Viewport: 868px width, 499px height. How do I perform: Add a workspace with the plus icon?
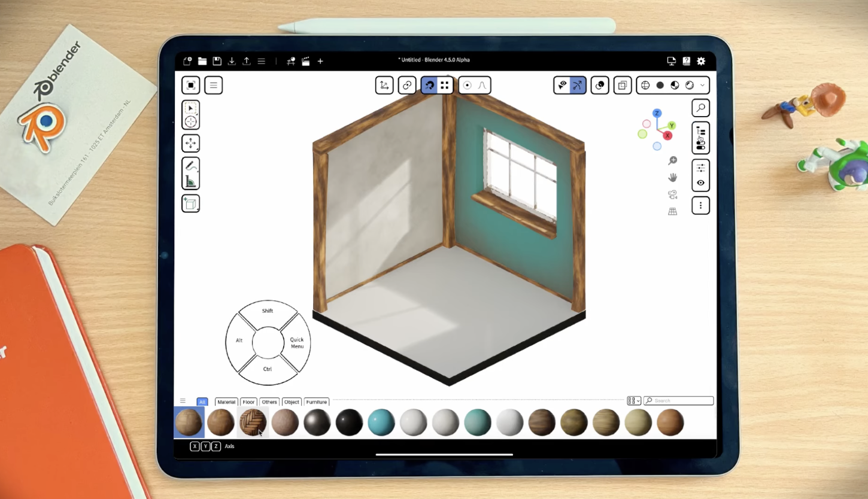320,61
